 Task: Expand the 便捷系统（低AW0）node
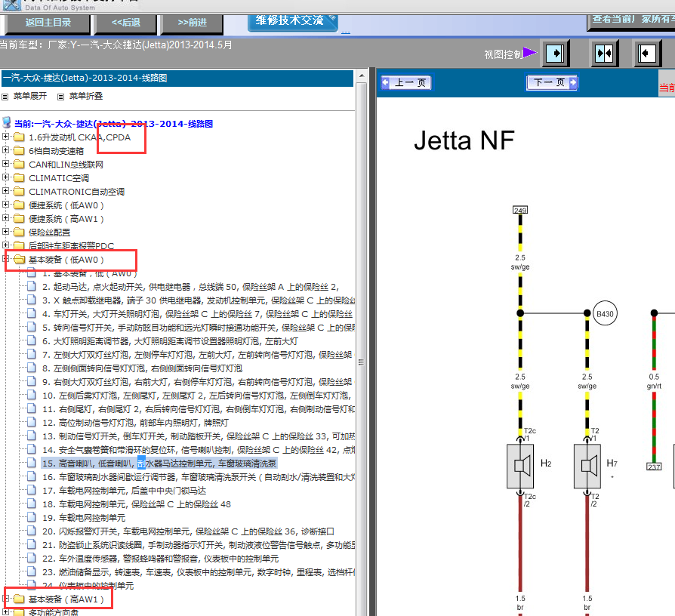pos(5,205)
